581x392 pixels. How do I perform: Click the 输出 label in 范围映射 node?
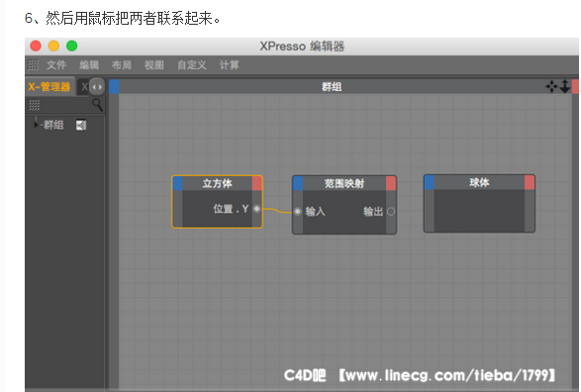[373, 212]
